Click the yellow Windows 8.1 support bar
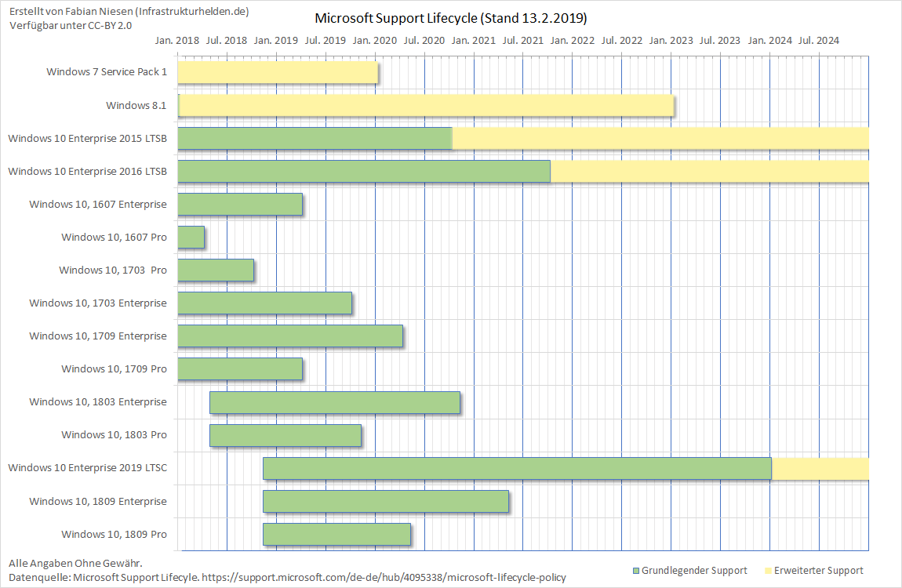 coord(426,106)
